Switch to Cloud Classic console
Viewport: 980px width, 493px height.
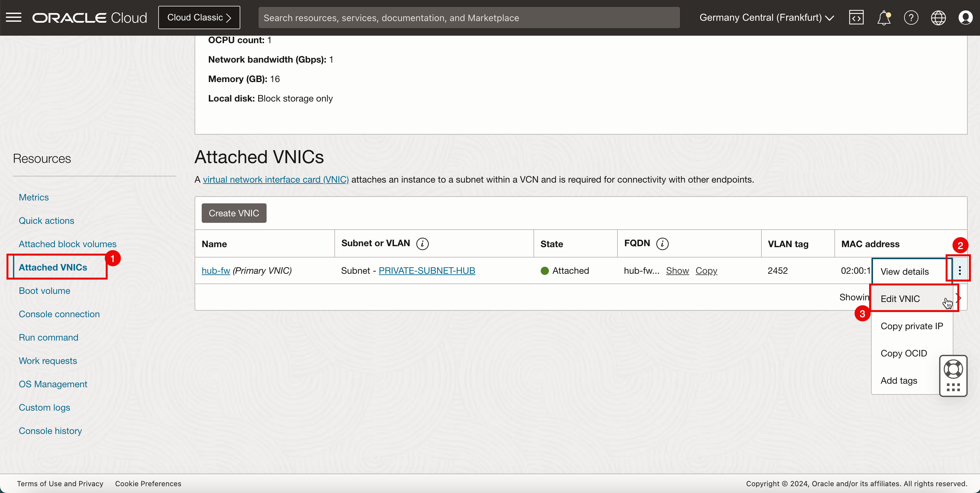click(x=199, y=18)
